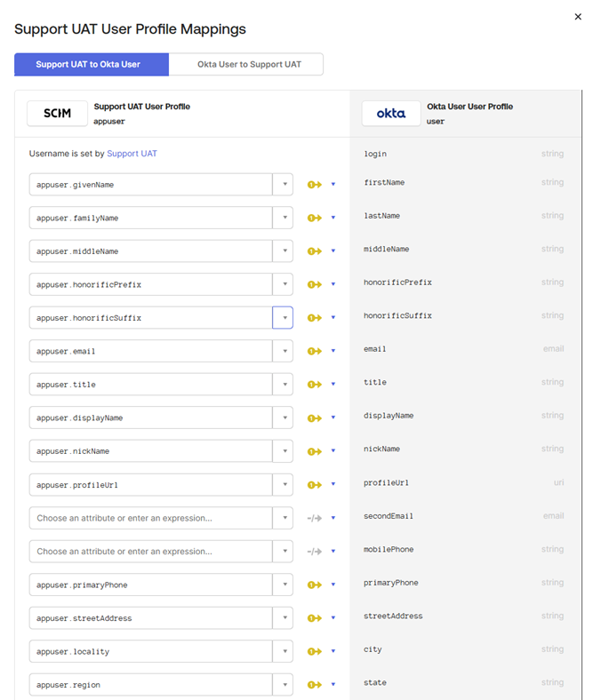Open mapping type options for title row

pos(333,385)
